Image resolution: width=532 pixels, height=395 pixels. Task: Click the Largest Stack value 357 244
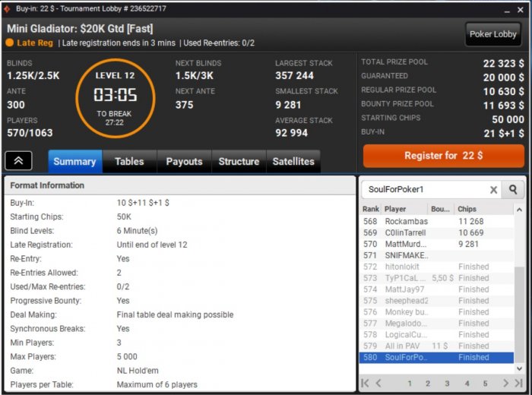[x=295, y=76]
